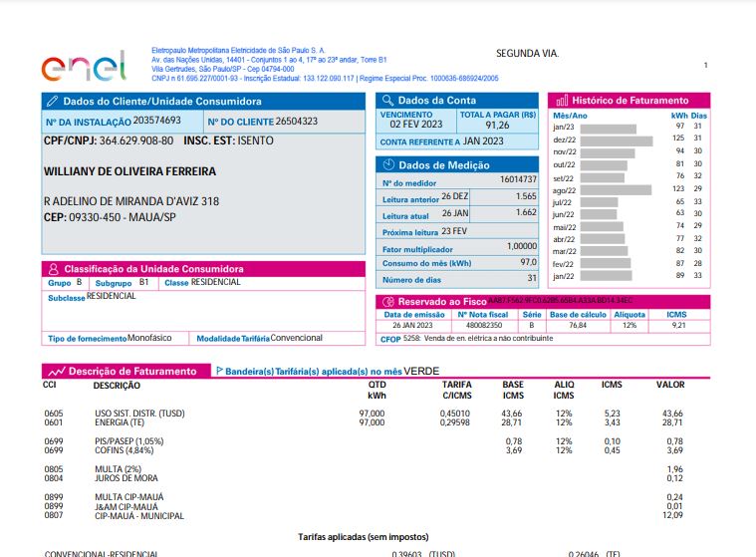
Task: Click the Consumo do mês (kWh) value 97,0
Action: [x=529, y=262]
